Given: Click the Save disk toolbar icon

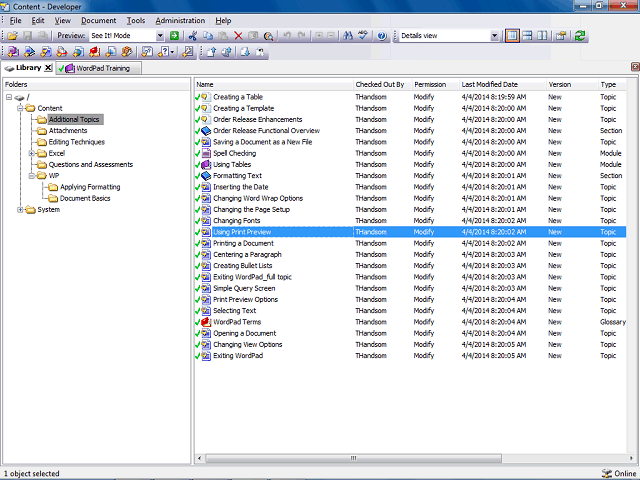Looking at the screenshot, I should point(27,36).
